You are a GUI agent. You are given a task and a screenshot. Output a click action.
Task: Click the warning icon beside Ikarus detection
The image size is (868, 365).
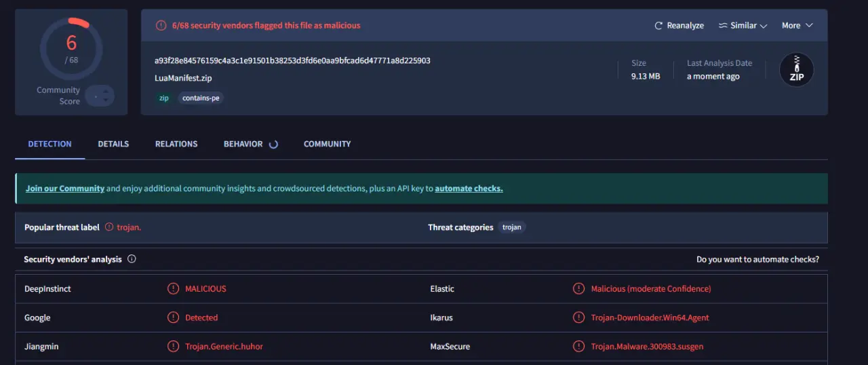578,318
